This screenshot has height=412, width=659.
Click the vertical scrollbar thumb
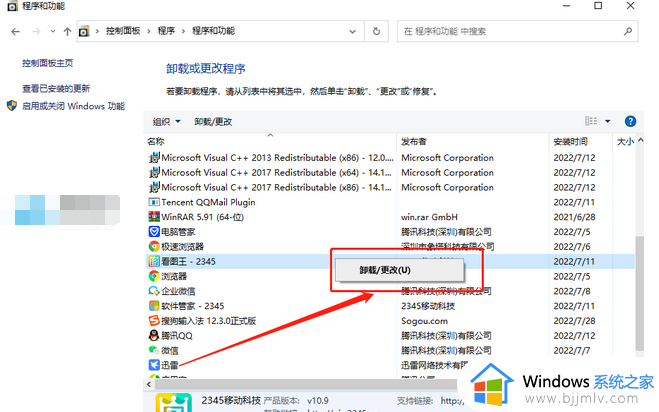coord(639,293)
